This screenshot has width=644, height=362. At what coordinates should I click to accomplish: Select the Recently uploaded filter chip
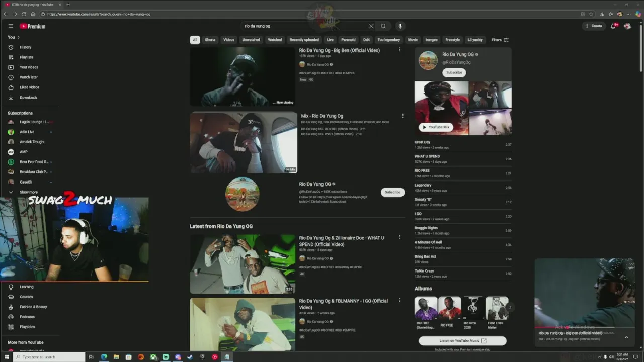(304, 40)
